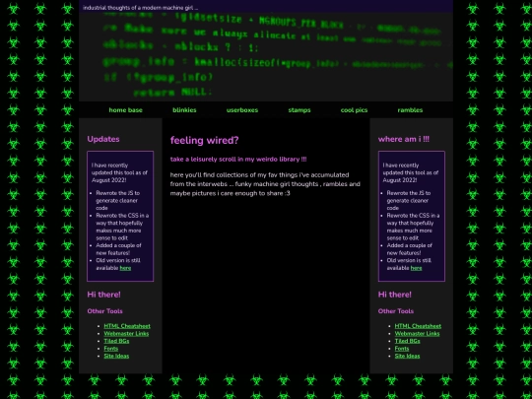
Task: Click 'Hi there!' heading in left sidebar
Action: 103,295
